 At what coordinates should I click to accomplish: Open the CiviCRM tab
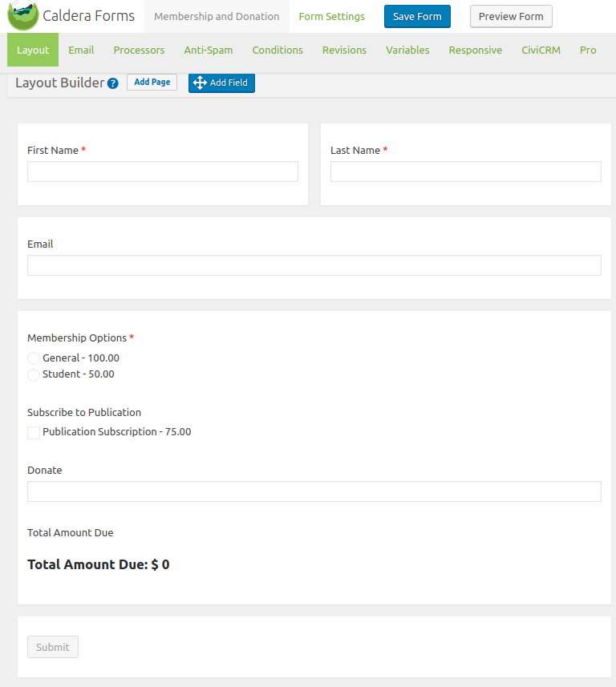pyautogui.click(x=541, y=50)
